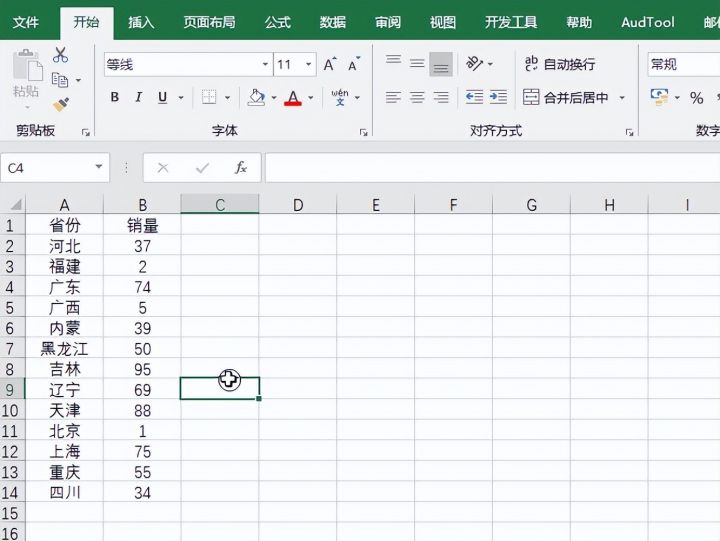Switch to the 数据 tab
The image size is (720, 541).
click(x=333, y=22)
